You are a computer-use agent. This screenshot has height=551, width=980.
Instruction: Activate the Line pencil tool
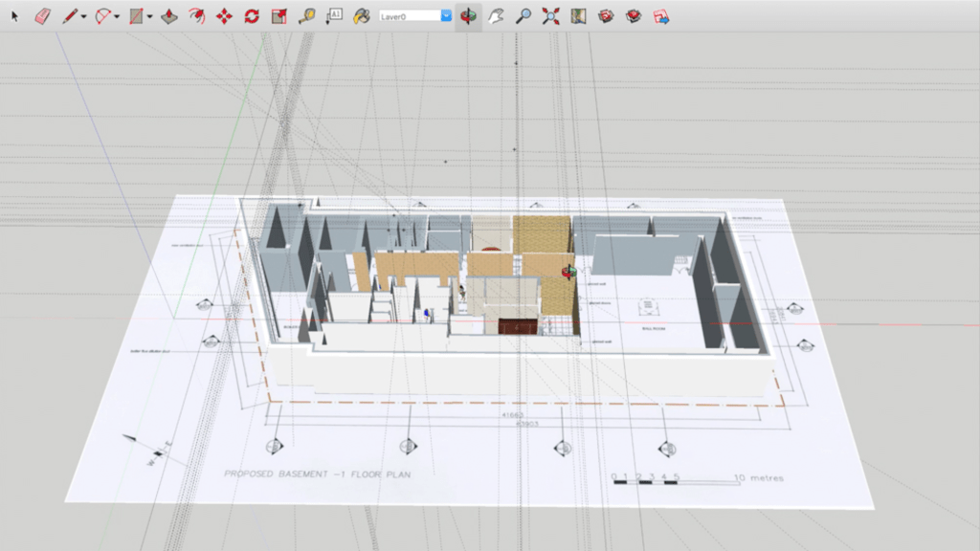[x=69, y=16]
